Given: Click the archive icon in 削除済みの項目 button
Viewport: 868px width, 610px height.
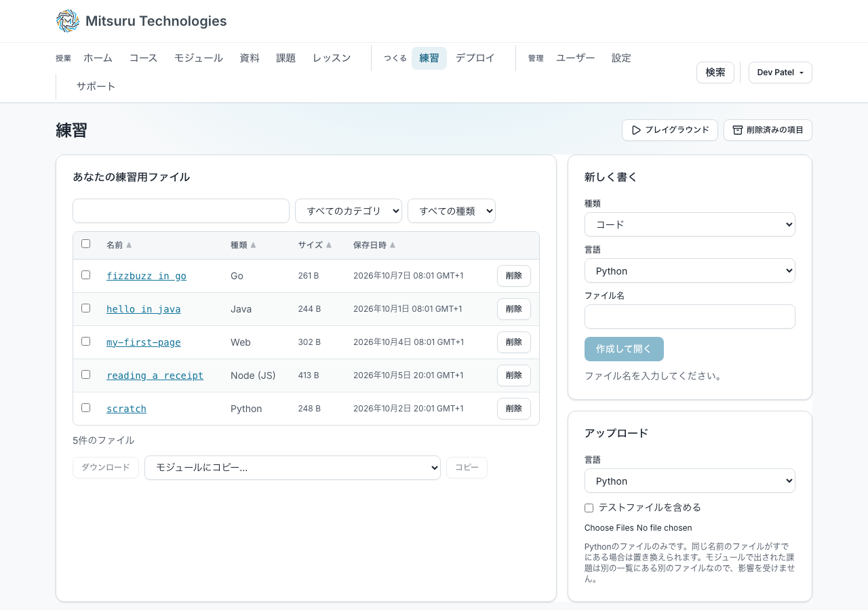Looking at the screenshot, I should (738, 130).
